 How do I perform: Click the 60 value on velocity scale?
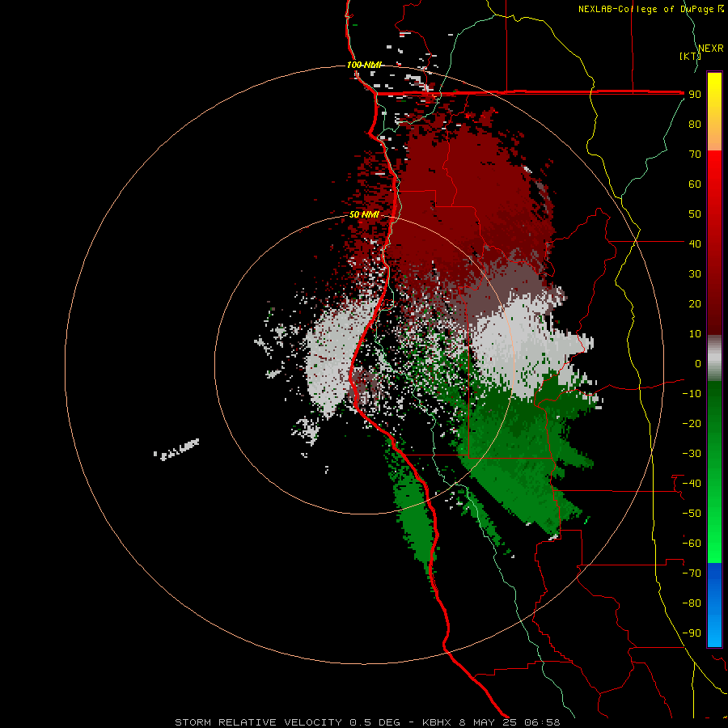695,184
